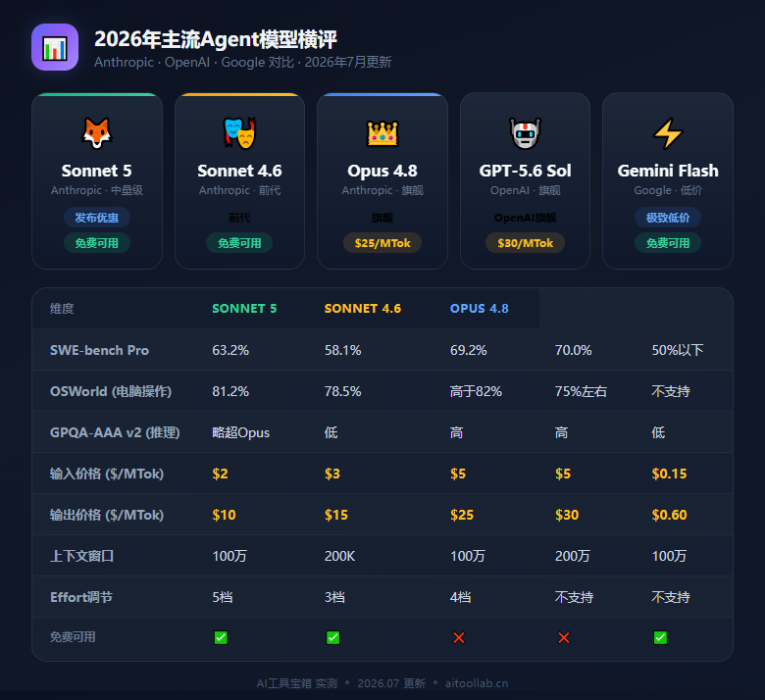Click the Opus 4.8 card title

382,171
